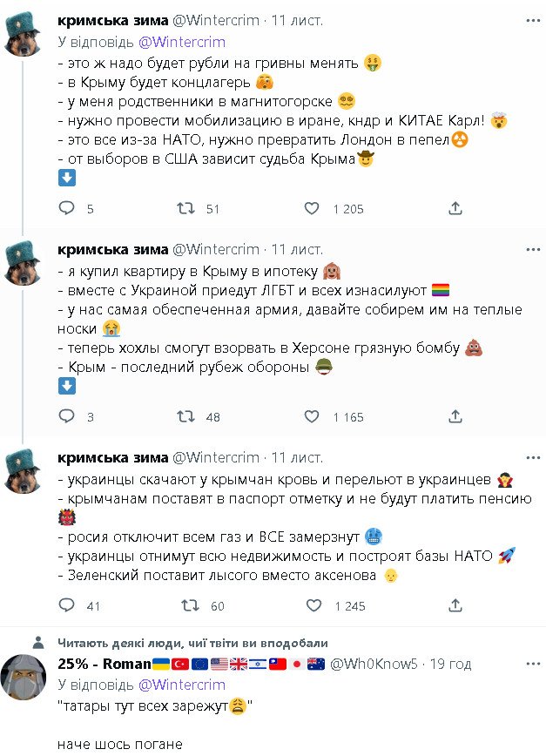Viewport: 546px width, 756px height.
Task: Retweet the tweet with 60 retweets
Action: coord(185,605)
